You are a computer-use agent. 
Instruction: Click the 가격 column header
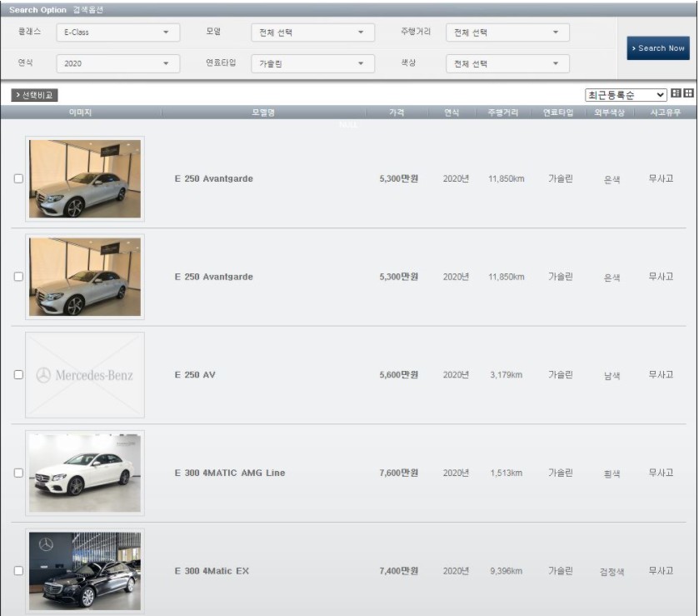397,113
